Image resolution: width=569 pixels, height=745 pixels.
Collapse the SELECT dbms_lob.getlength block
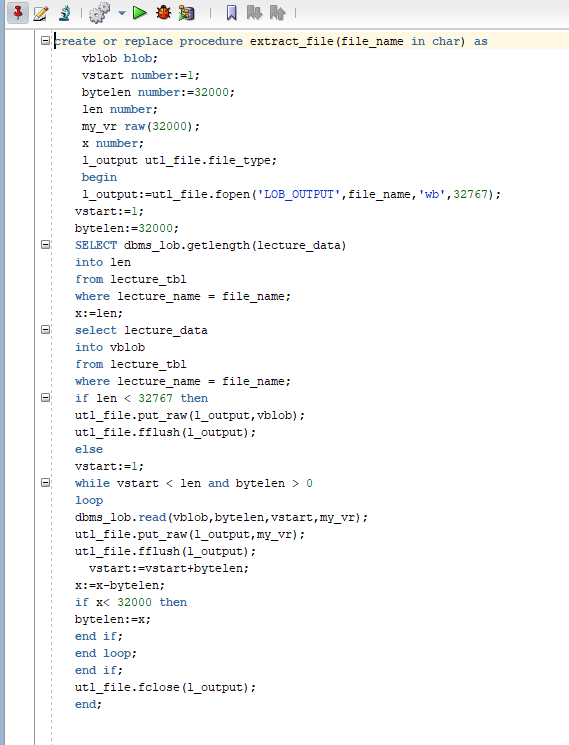tap(46, 245)
